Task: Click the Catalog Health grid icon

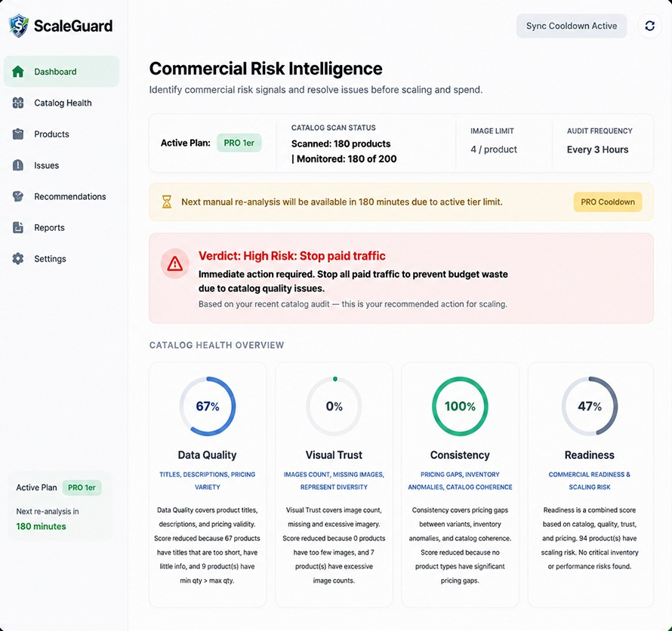Action: [x=18, y=103]
